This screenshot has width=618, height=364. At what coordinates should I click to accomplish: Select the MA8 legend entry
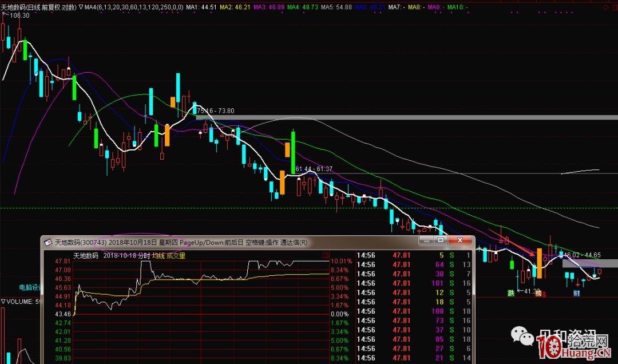pyautogui.click(x=417, y=7)
